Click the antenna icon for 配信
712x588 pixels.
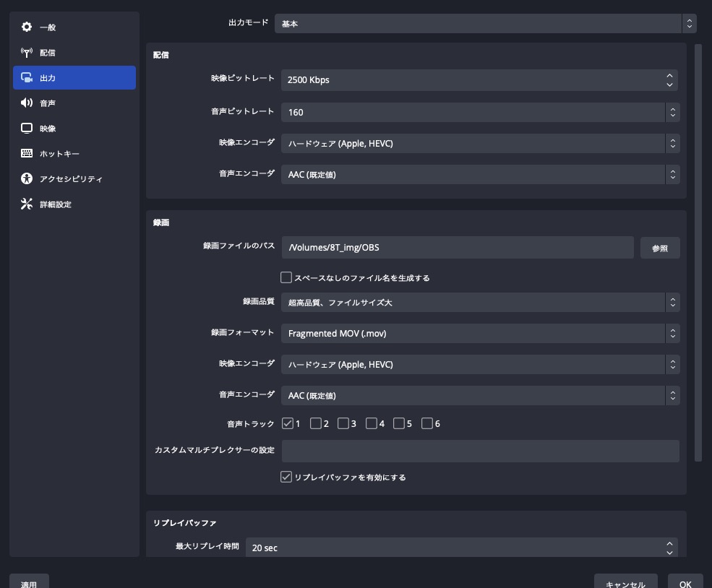pos(27,52)
